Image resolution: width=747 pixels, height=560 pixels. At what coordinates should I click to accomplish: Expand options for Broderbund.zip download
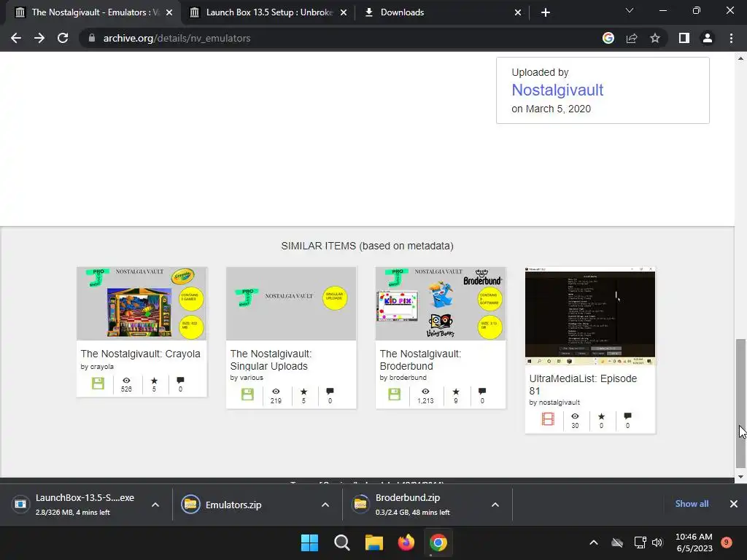(x=495, y=505)
